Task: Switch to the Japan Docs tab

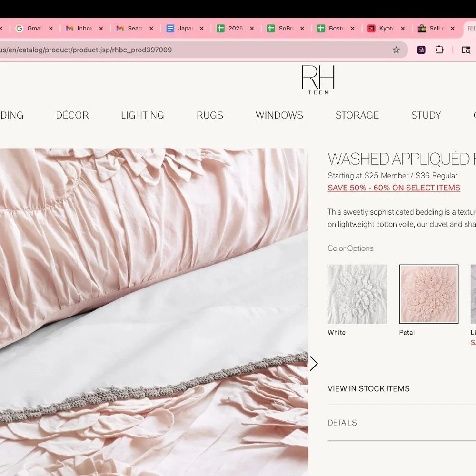Action: click(x=180, y=28)
